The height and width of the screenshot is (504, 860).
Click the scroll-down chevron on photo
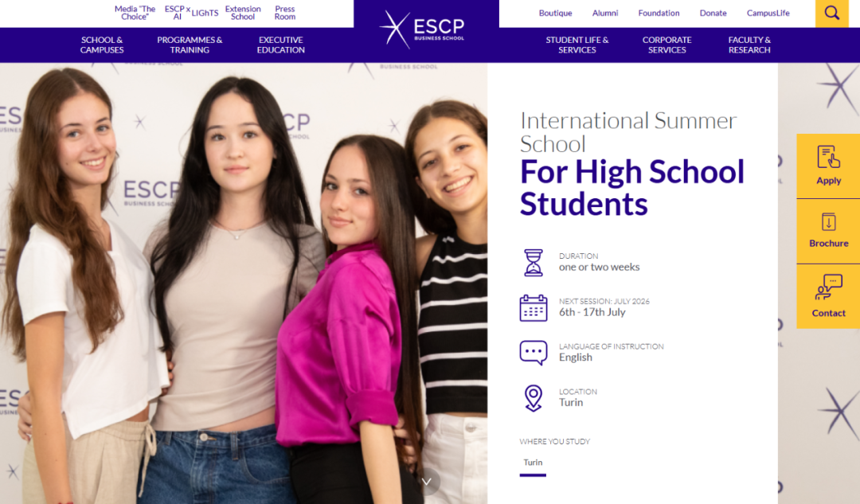pyautogui.click(x=427, y=482)
